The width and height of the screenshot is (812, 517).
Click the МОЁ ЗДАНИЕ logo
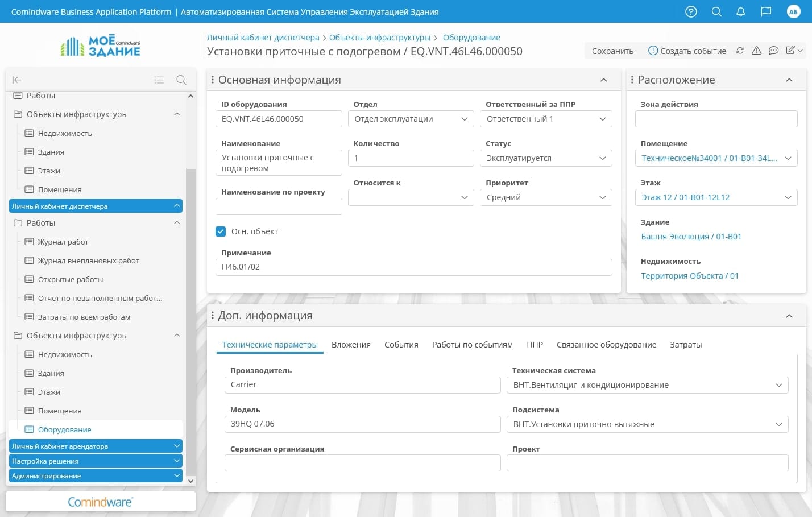100,46
